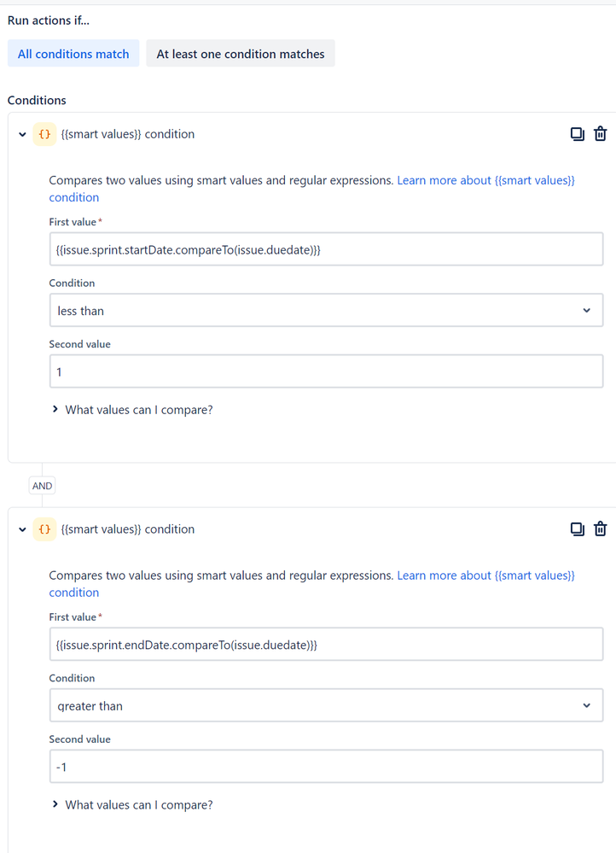
Task: Open the 'less than' Condition dropdown
Action: click(x=326, y=311)
